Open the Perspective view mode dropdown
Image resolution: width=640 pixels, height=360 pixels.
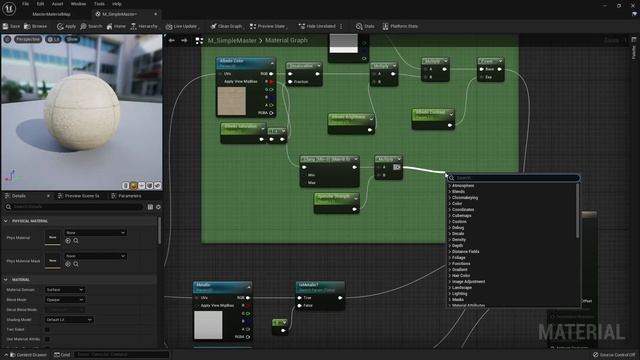pos(28,39)
